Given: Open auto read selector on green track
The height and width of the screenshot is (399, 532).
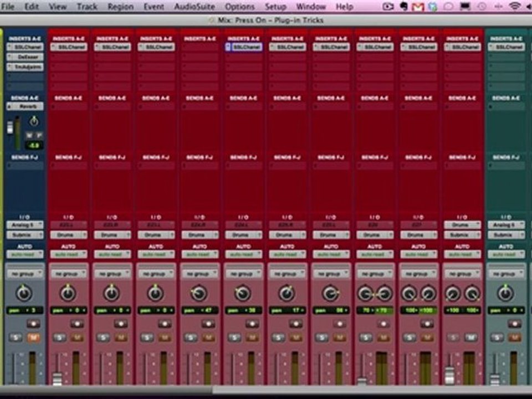Looking at the screenshot, I should pos(506,254).
